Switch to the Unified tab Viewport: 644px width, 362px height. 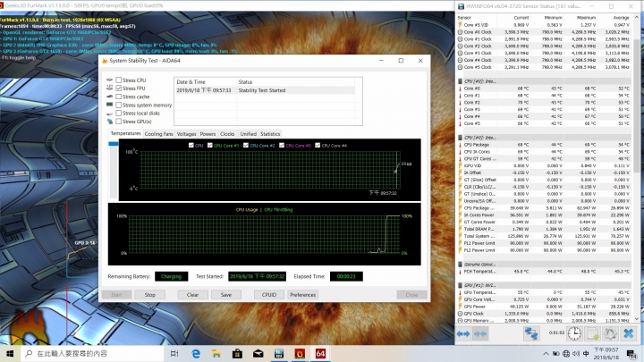(x=248, y=134)
